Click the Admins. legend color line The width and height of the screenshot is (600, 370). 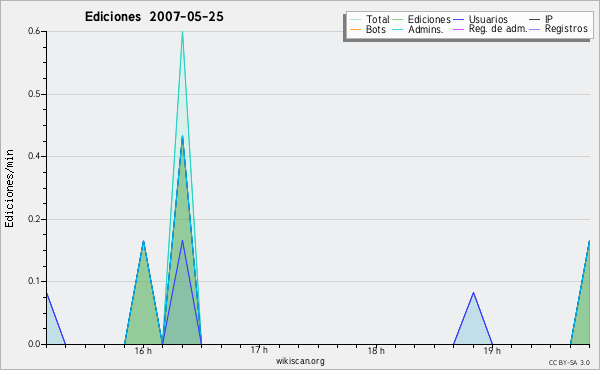point(398,29)
